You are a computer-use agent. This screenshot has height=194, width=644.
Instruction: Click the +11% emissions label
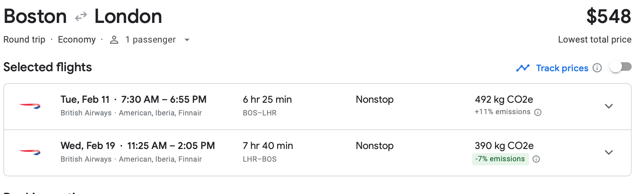(x=502, y=112)
